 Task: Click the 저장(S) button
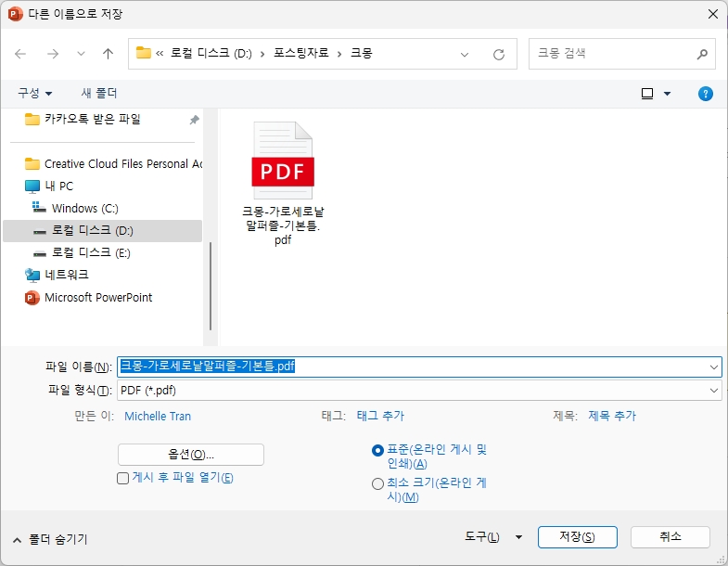(x=577, y=537)
